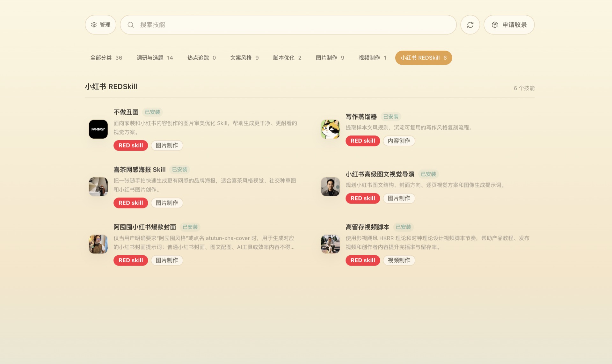Click RED skill tag under 不做丑图
612x364 pixels.
tap(131, 145)
